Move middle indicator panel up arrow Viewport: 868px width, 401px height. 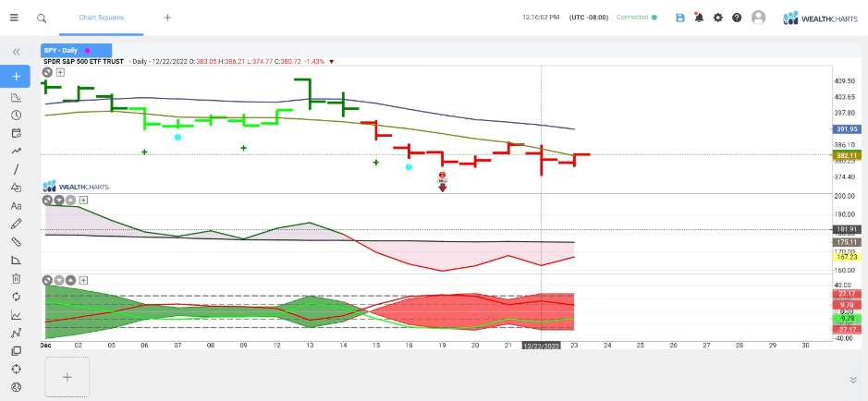click(x=71, y=200)
